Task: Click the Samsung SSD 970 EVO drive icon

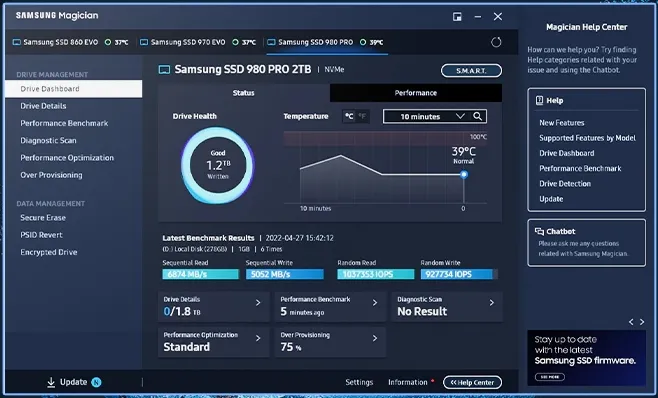Action: click(144, 42)
